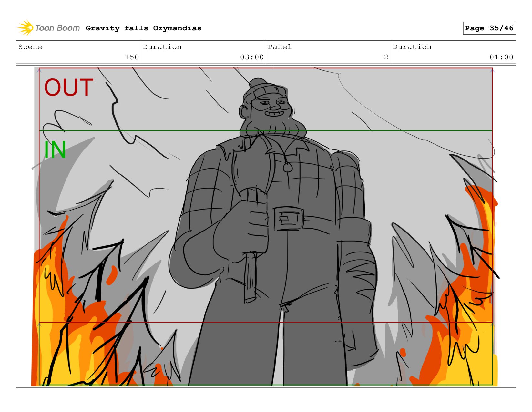Click the title 'Gravity falls Ozymandias'
Image resolution: width=532 pixels, height=412 pixels.
tap(143, 28)
